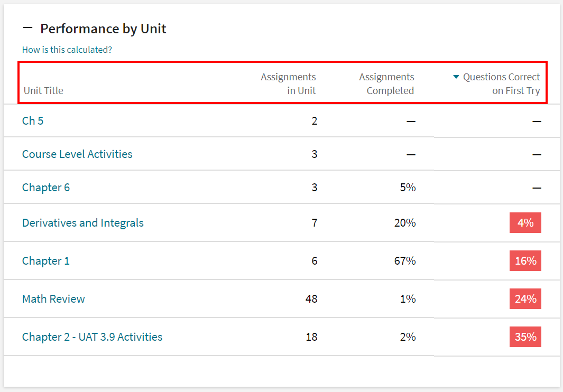The width and height of the screenshot is (563, 392).
Task: Sort the table by Unit Title
Action: [43, 90]
